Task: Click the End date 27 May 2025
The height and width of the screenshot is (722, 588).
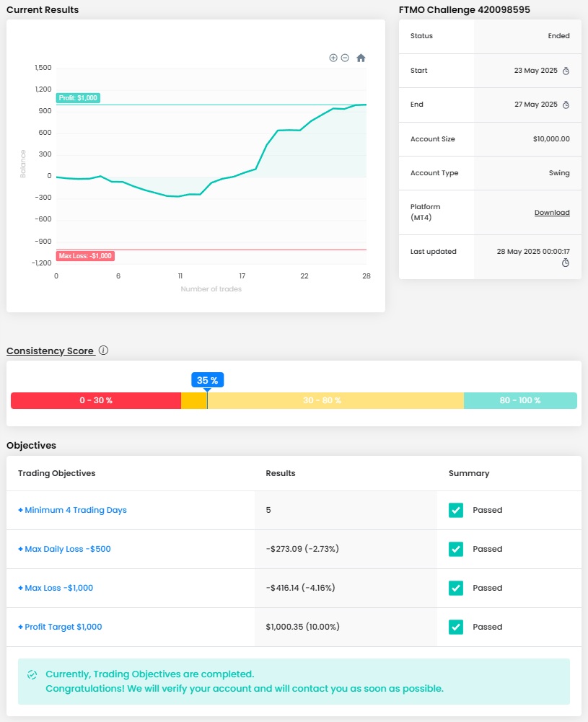Action: (x=535, y=105)
